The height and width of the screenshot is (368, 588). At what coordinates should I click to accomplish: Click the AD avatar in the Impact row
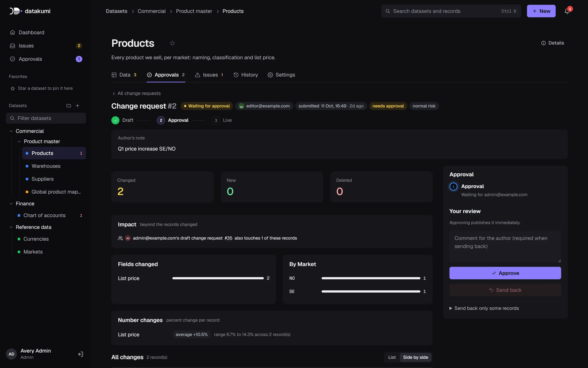(128, 238)
